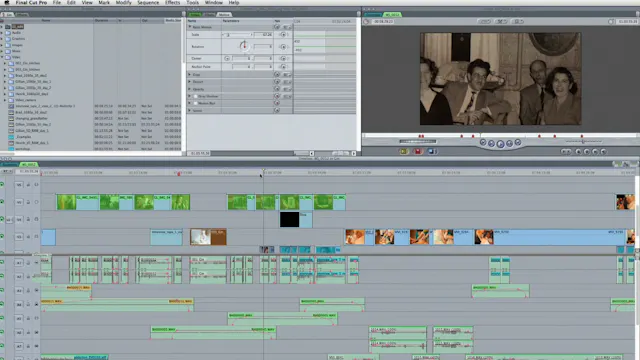Reset Speed parameters
This screenshot has height=360, width=640.
click(277, 111)
